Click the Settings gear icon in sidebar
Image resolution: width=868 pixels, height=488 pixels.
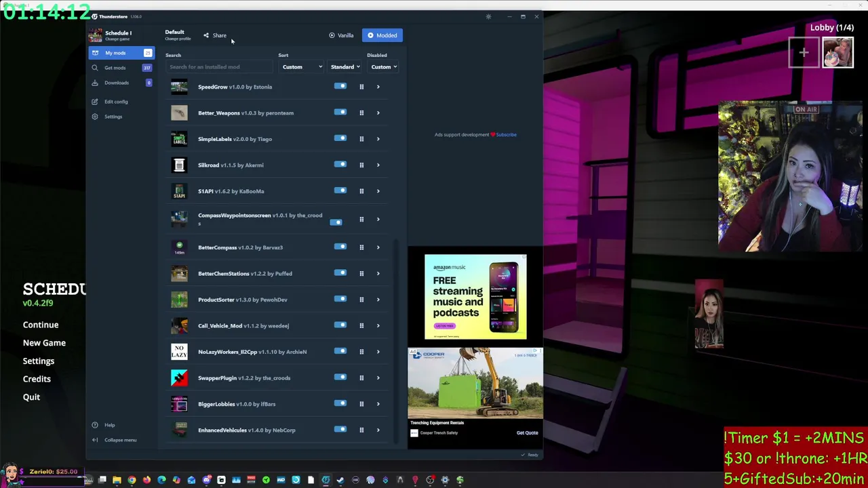click(x=95, y=117)
